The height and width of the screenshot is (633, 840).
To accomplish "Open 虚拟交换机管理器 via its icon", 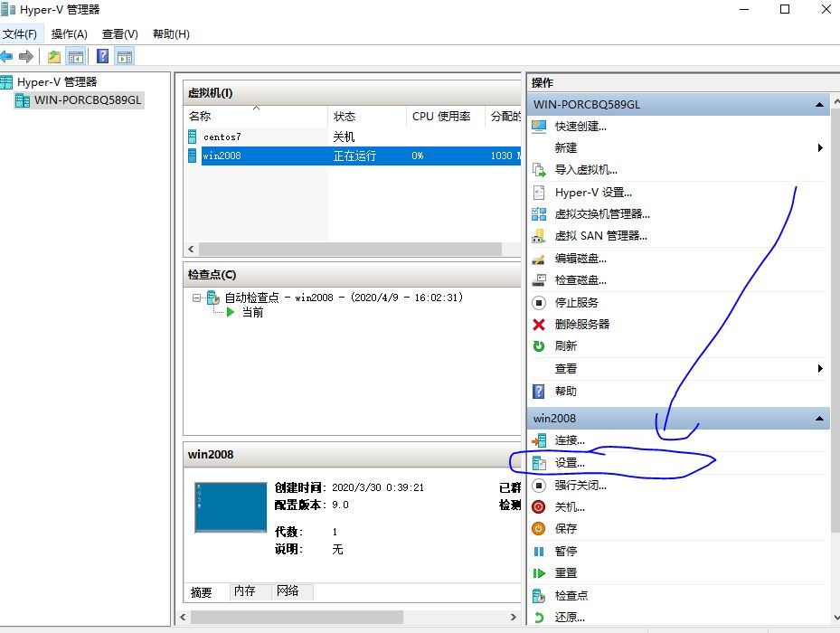I will [539, 214].
